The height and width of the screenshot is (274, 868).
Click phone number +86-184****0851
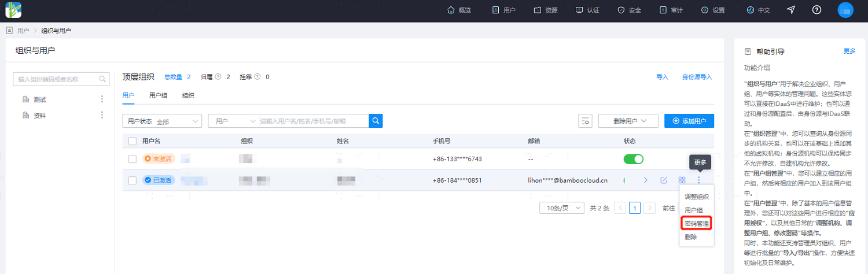click(x=457, y=180)
